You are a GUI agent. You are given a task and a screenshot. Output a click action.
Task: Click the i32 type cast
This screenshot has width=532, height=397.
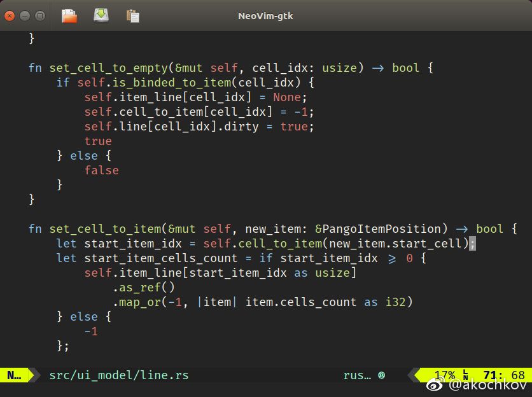click(395, 302)
